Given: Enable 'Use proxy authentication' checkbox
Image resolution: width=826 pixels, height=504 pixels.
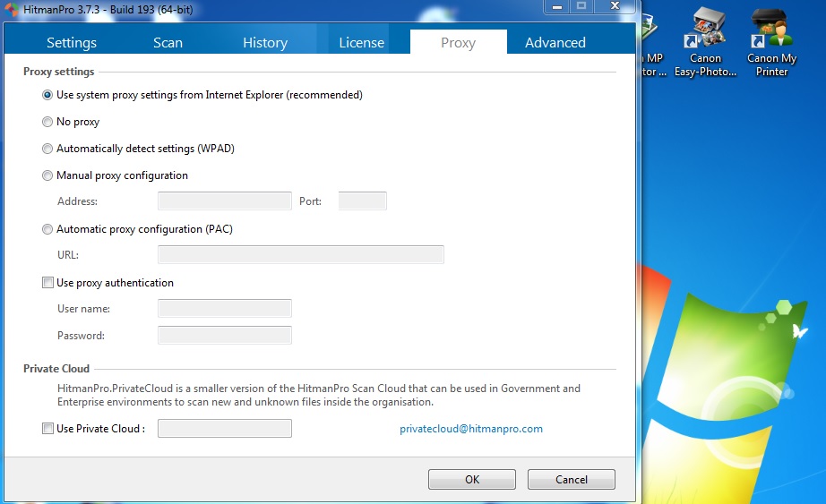Looking at the screenshot, I should tap(48, 283).
